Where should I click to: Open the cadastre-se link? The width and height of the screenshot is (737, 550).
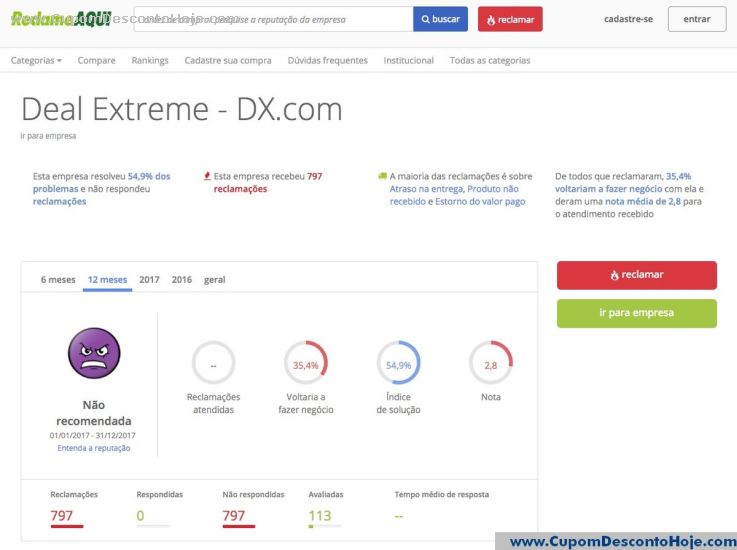[x=628, y=19]
